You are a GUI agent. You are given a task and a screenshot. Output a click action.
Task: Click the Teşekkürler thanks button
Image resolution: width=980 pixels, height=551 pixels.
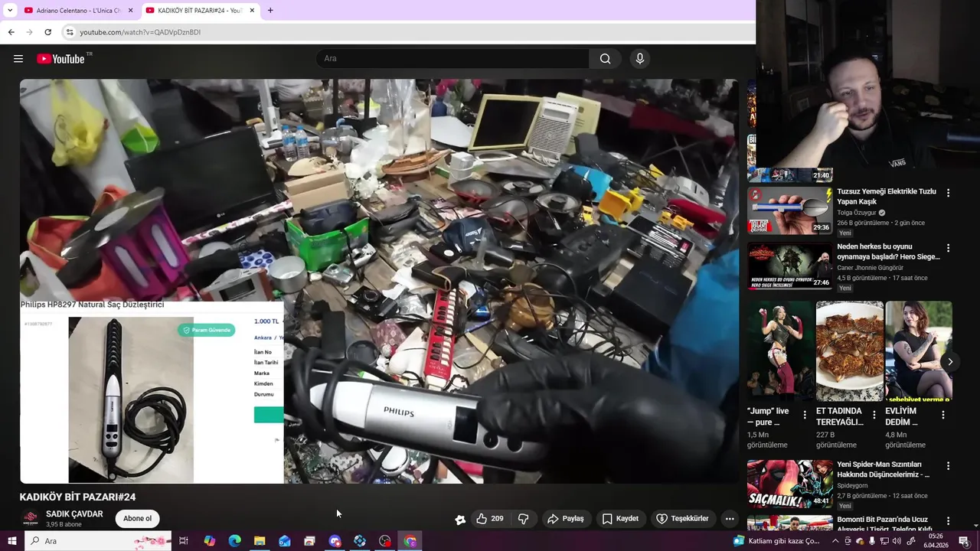(682, 519)
